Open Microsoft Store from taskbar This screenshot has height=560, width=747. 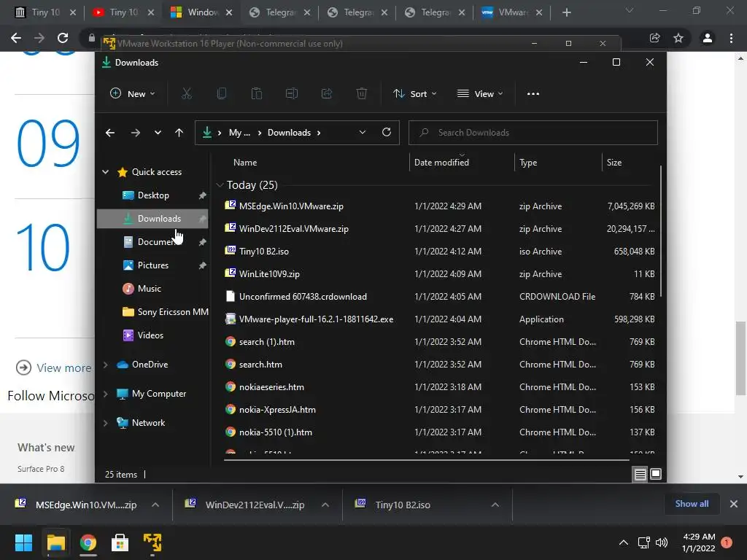point(120,542)
